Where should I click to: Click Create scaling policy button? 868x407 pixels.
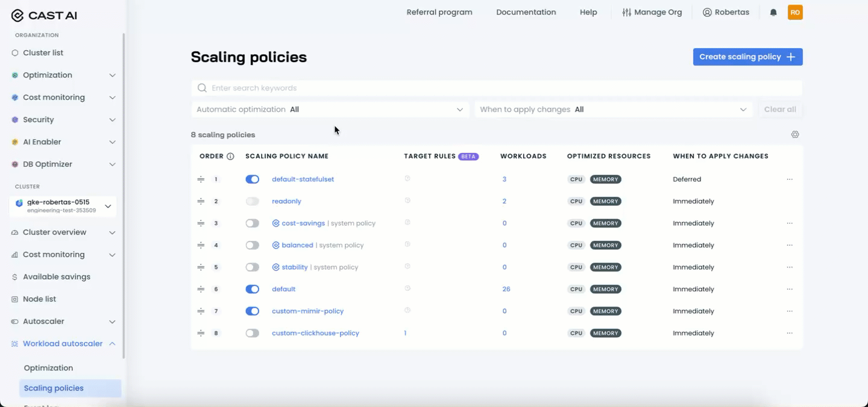click(747, 57)
